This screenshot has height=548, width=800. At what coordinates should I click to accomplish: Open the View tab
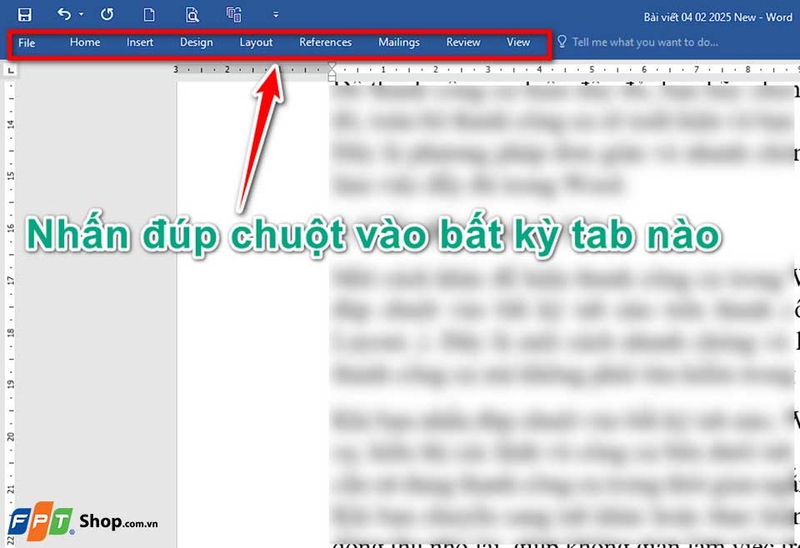tap(518, 42)
